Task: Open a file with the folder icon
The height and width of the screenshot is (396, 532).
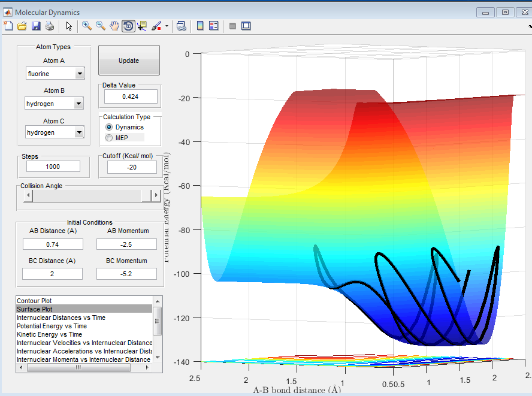Action: click(x=22, y=26)
